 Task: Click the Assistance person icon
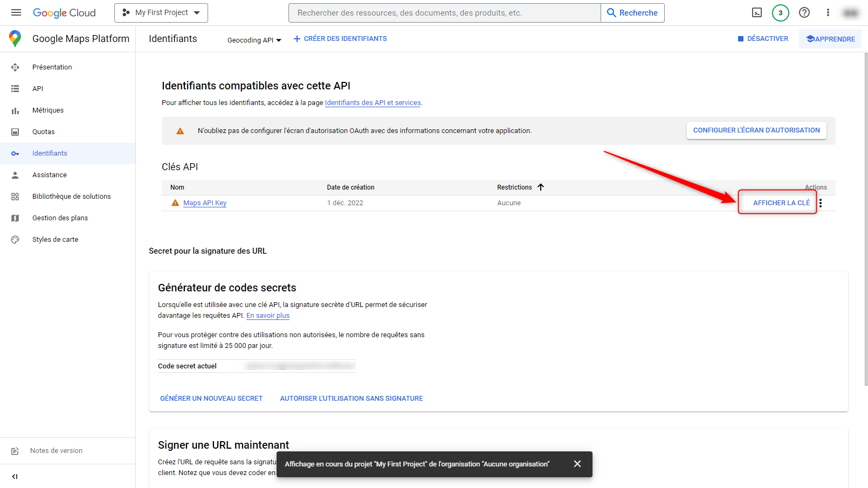tap(15, 175)
